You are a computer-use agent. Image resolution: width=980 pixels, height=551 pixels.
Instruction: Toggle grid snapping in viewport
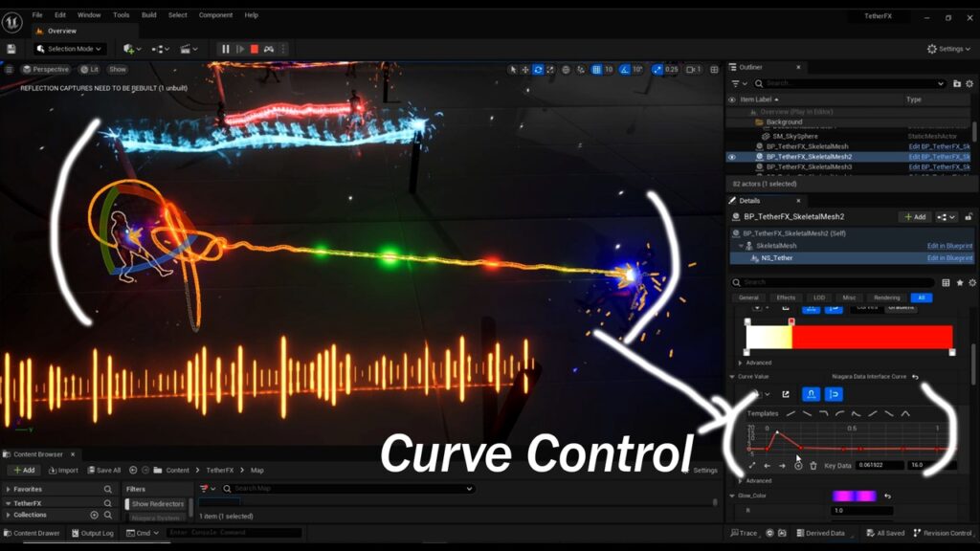tap(595, 70)
